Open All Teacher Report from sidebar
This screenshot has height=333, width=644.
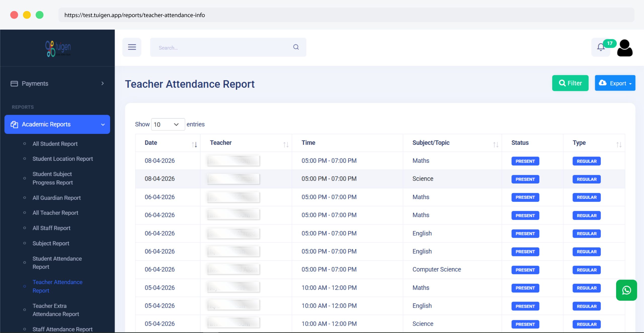(55, 213)
